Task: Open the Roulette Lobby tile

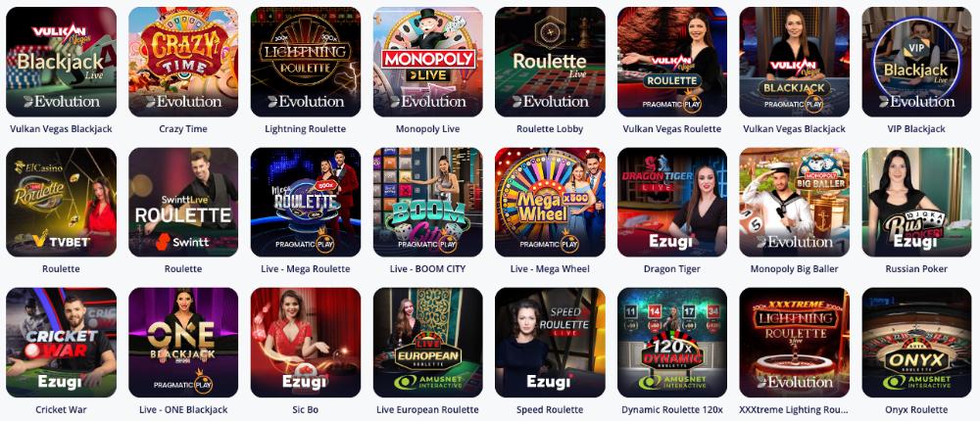Action: coord(550,62)
